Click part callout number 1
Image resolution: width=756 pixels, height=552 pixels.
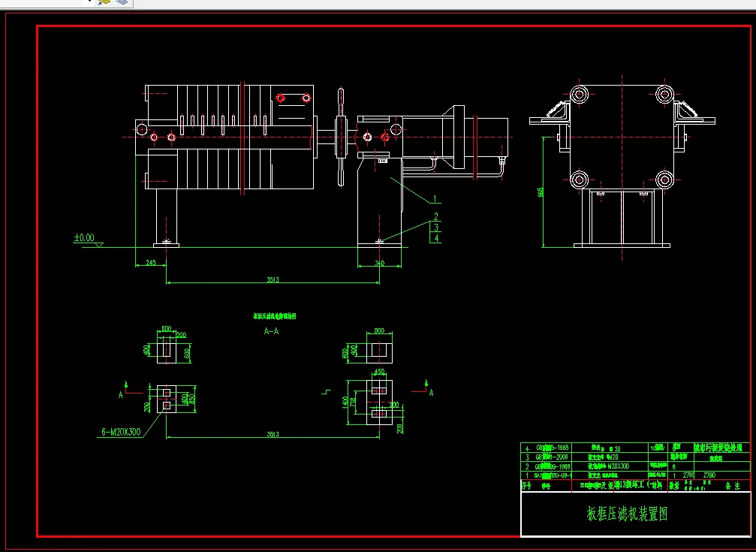(435, 198)
